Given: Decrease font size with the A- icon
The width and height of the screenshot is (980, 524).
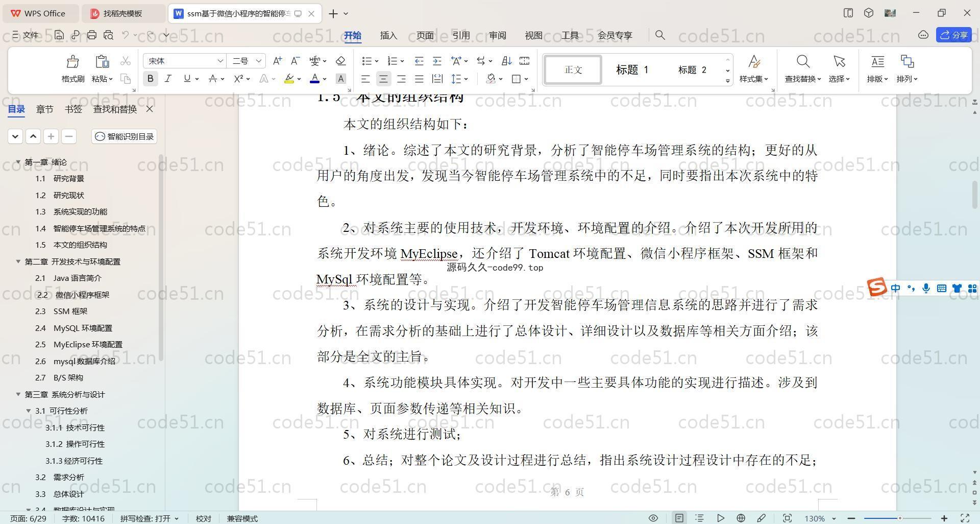Looking at the screenshot, I should pos(295,61).
